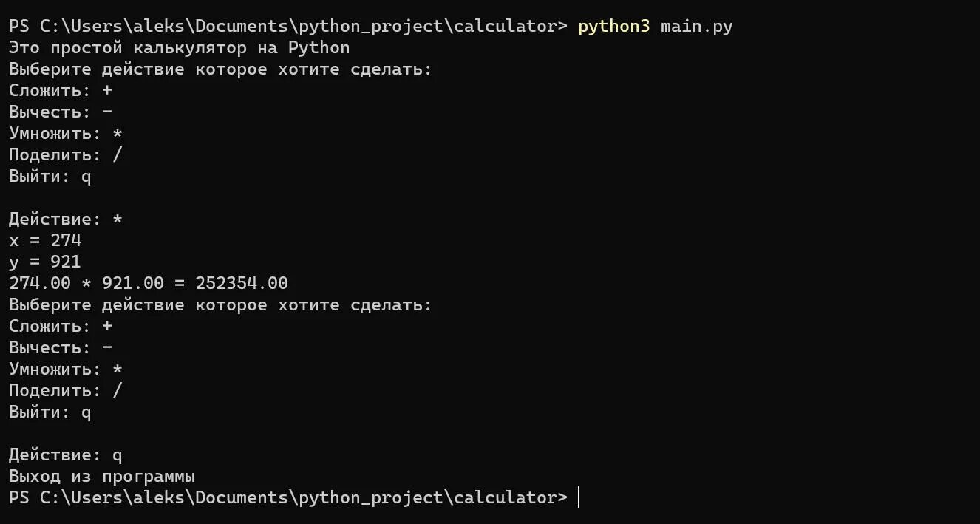Click the second 'Поделить: /' option line

(66, 390)
